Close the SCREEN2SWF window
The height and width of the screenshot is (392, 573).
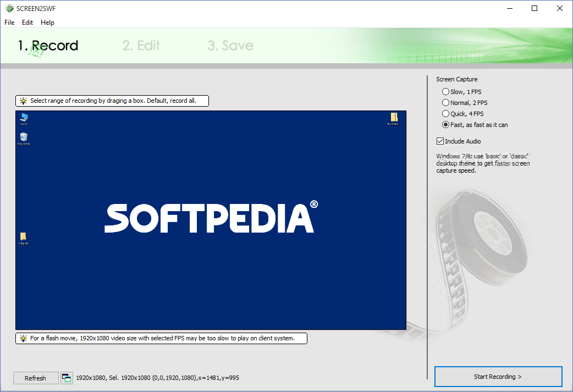coord(559,8)
